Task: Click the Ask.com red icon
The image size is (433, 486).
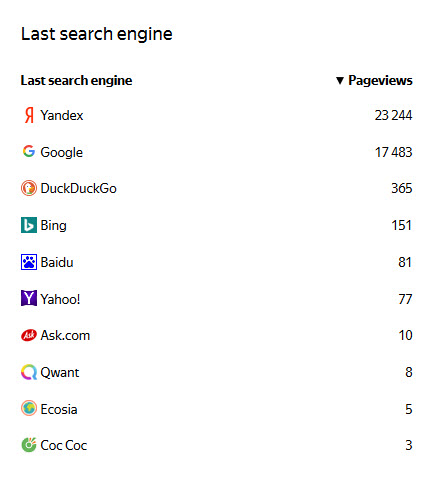Action: coord(29,335)
